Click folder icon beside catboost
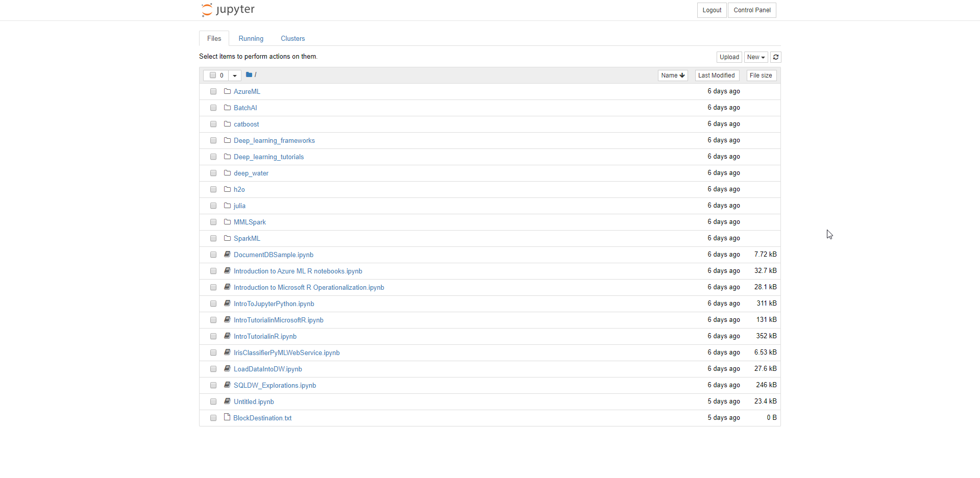Screen dimensions: 980x478 pyautogui.click(x=227, y=124)
